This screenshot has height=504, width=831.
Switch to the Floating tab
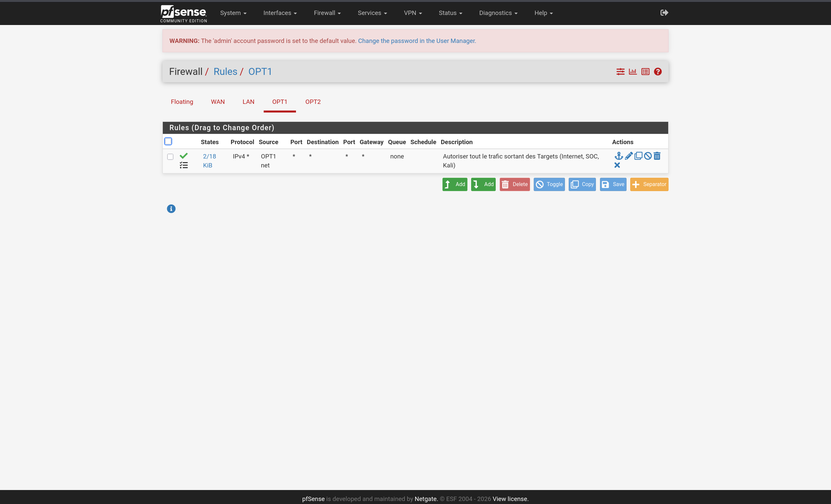(x=182, y=102)
